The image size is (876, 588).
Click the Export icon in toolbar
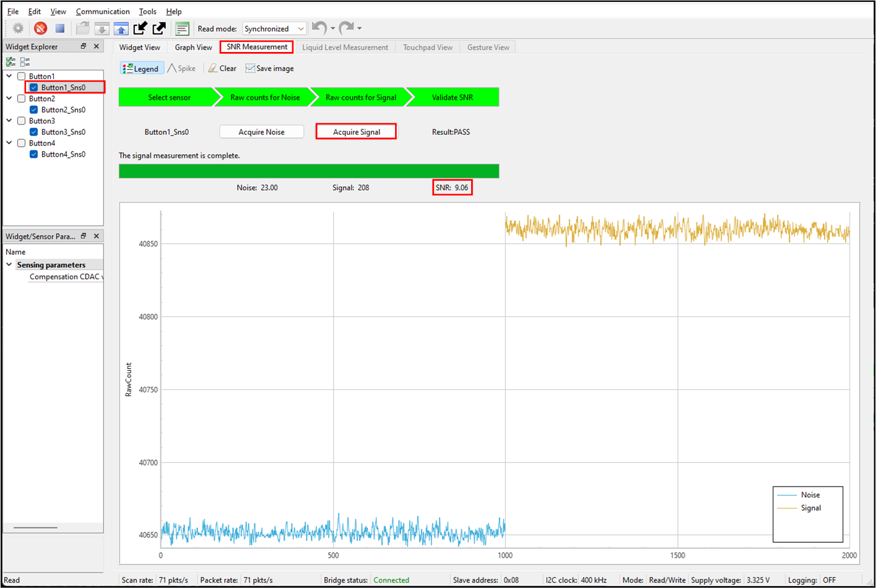coord(159,28)
